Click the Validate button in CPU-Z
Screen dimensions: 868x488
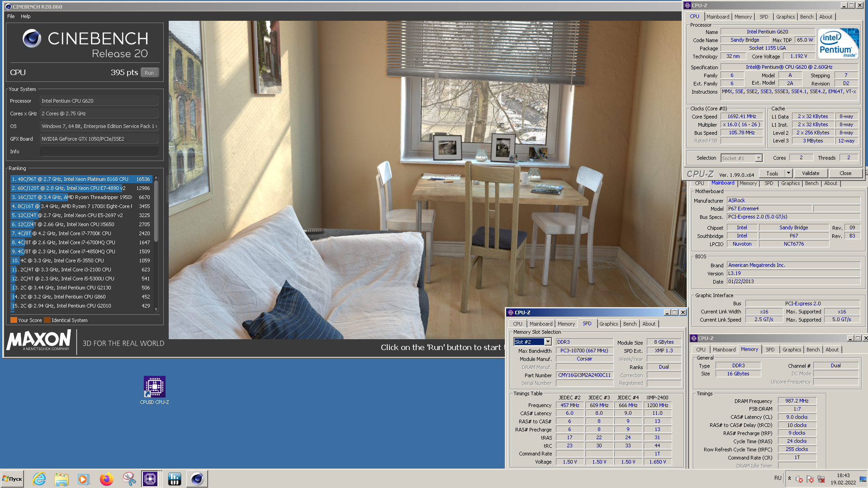pos(811,173)
